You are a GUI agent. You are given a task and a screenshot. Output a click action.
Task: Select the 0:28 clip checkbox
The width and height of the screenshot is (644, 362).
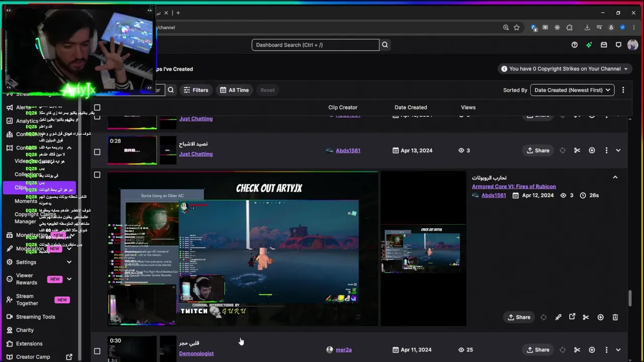click(x=97, y=152)
